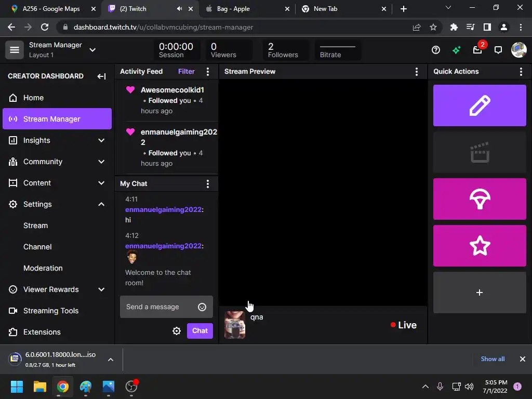Open Chrome tab search chevron
The height and width of the screenshot is (399, 532).
448,7
